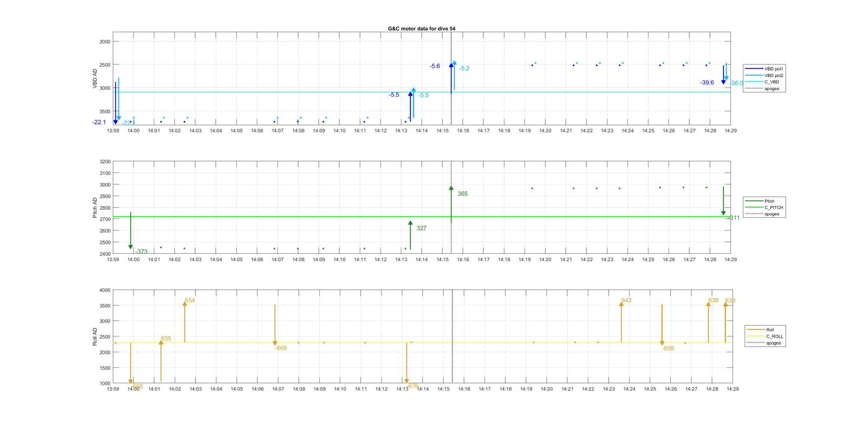Click the light blue "-5.5" annotation
This screenshot has height=430, width=868.
click(x=423, y=95)
